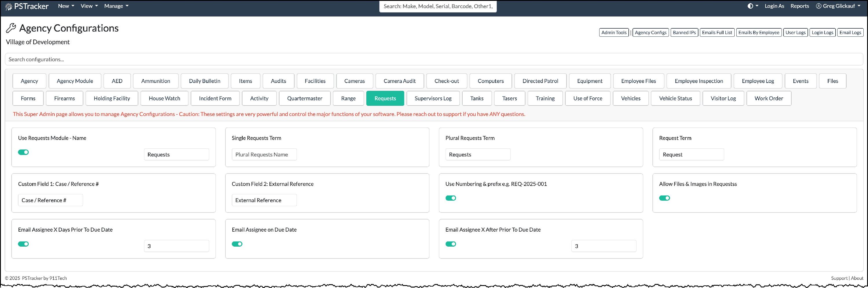The height and width of the screenshot is (288, 868).
Task: Open the Email Logs button
Action: [850, 33]
